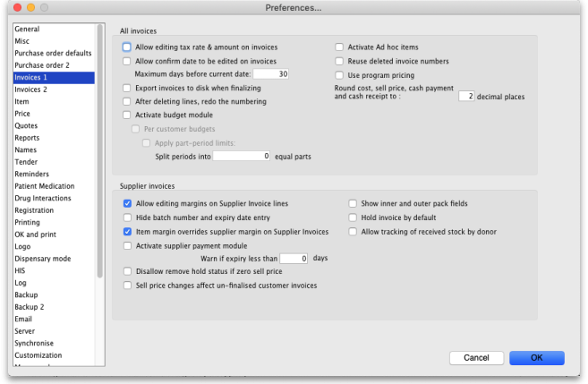Tick Hold invoice by default checkbox
The width and height of the screenshot is (588, 384).
click(353, 218)
